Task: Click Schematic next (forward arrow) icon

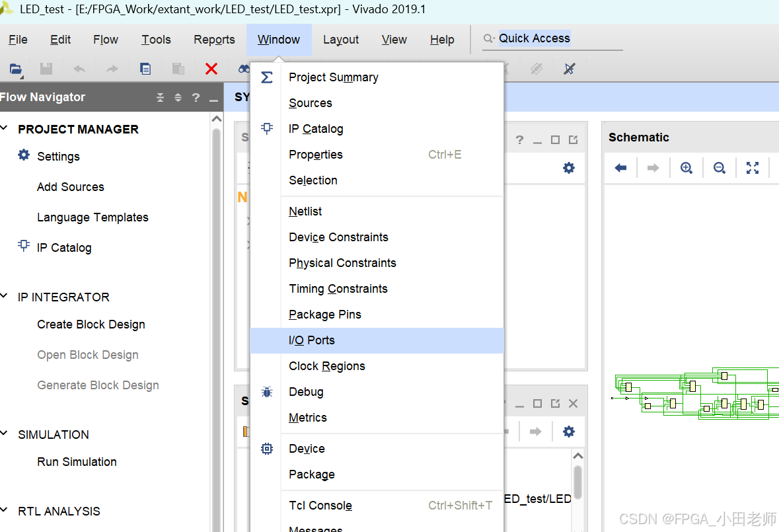Action: (x=653, y=168)
